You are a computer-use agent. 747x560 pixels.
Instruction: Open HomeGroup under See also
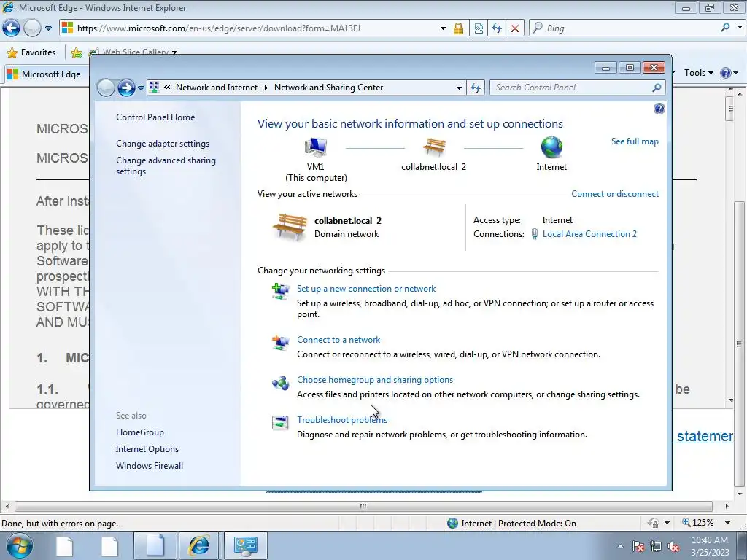tap(139, 432)
